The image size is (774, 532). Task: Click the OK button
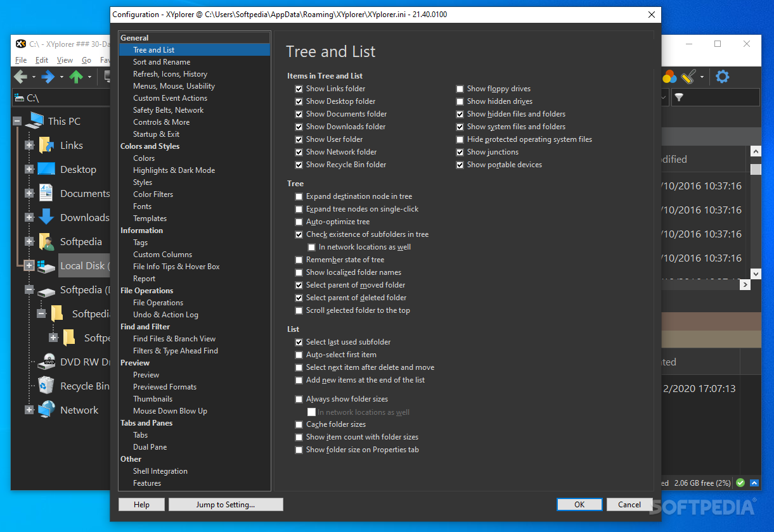(579, 505)
